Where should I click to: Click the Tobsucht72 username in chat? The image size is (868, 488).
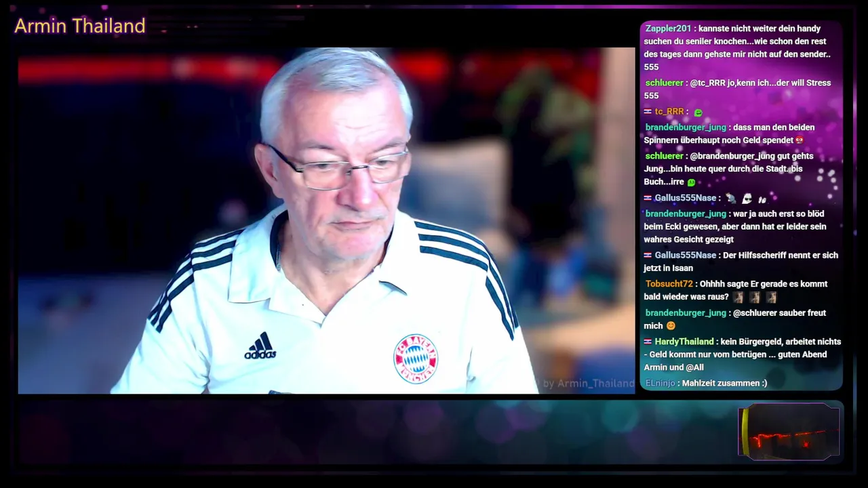click(669, 284)
